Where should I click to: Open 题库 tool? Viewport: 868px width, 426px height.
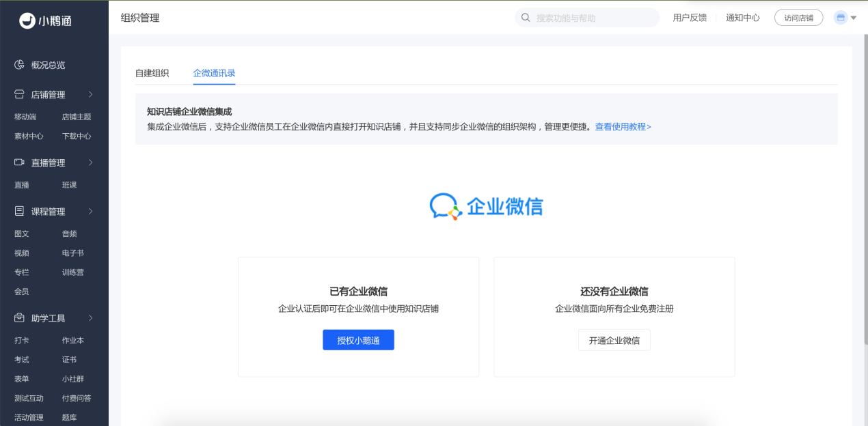69,417
